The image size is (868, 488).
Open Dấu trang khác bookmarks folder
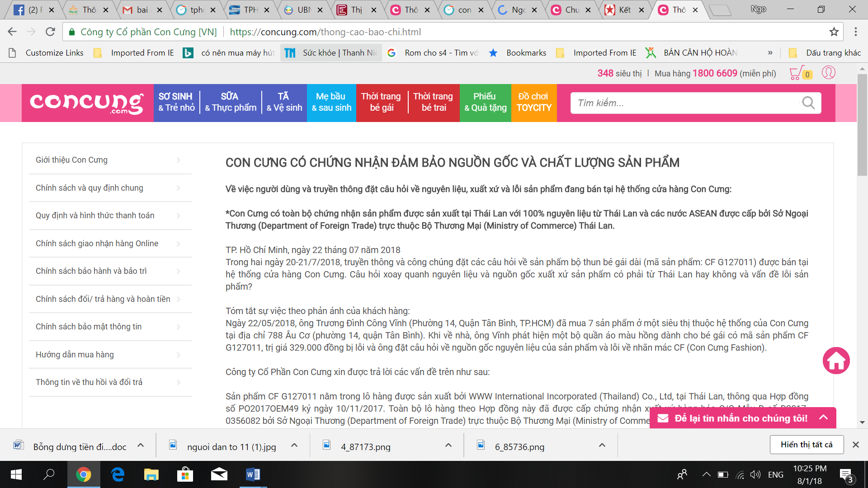pos(825,53)
